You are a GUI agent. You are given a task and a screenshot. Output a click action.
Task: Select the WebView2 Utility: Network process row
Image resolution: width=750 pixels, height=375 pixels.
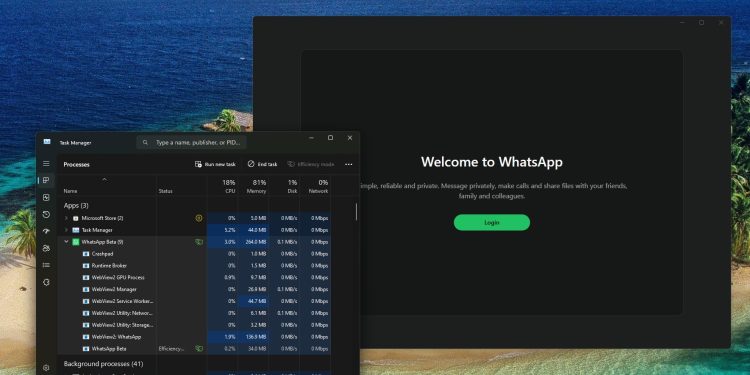(194, 313)
